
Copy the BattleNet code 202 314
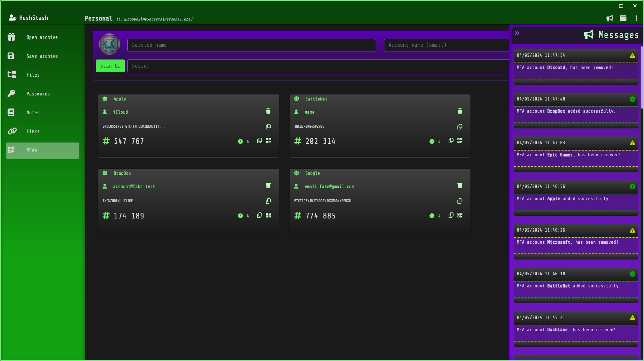(x=451, y=141)
